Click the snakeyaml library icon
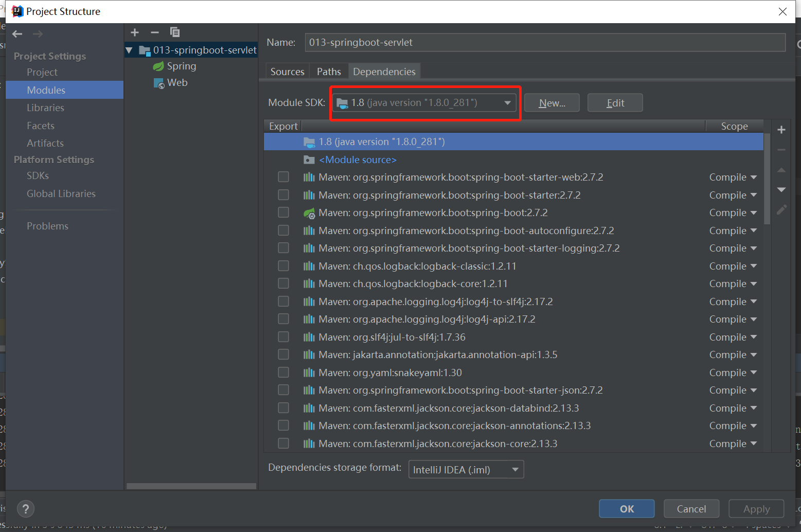This screenshot has width=801, height=532. [309, 373]
